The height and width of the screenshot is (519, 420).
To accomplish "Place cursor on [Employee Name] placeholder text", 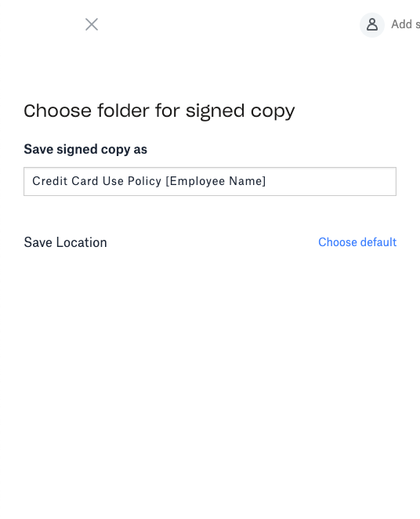I will (215, 181).
